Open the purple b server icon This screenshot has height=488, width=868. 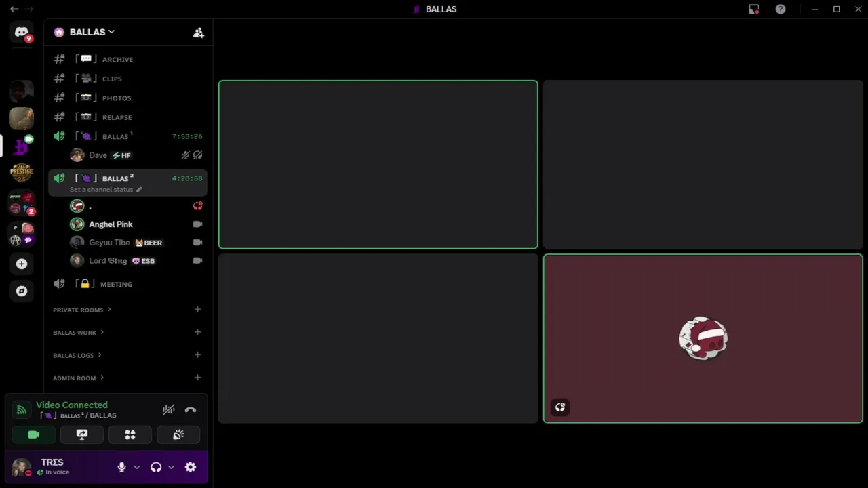point(22,146)
